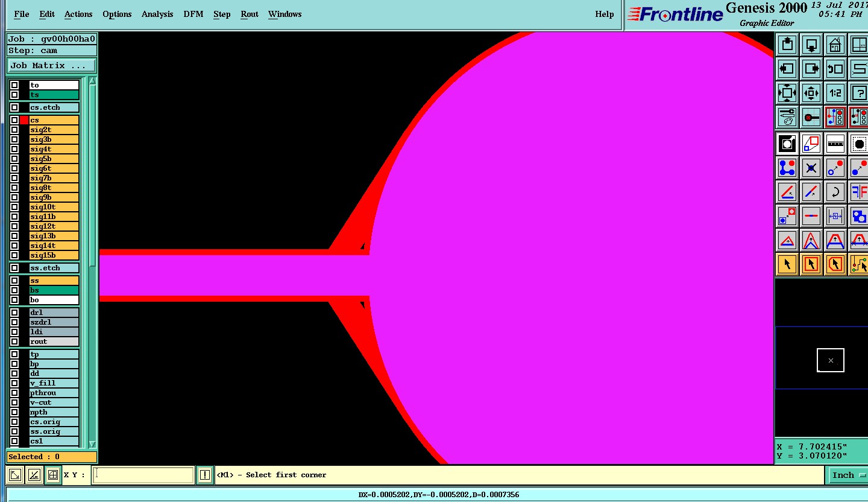Toggle the checkbox for layer v_fill

coord(14,383)
